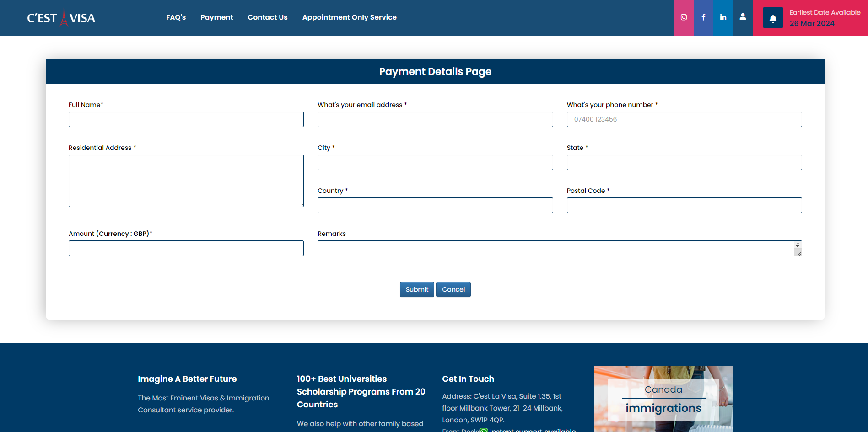Open the Canada immigrations thumbnail
Image resolution: width=868 pixels, height=432 pixels.
[663, 399]
